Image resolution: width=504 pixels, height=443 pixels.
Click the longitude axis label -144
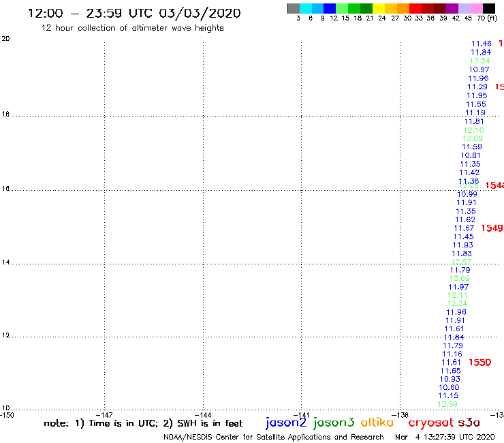[x=203, y=415]
